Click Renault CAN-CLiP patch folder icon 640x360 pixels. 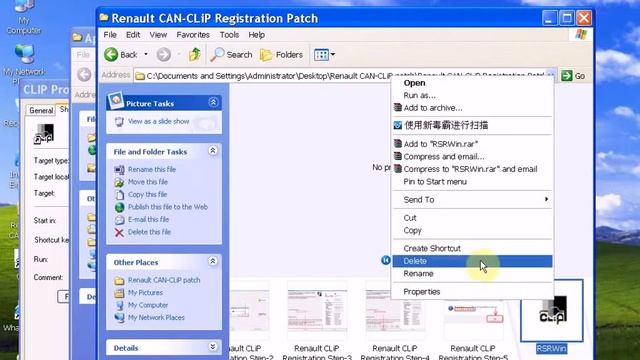119,280
